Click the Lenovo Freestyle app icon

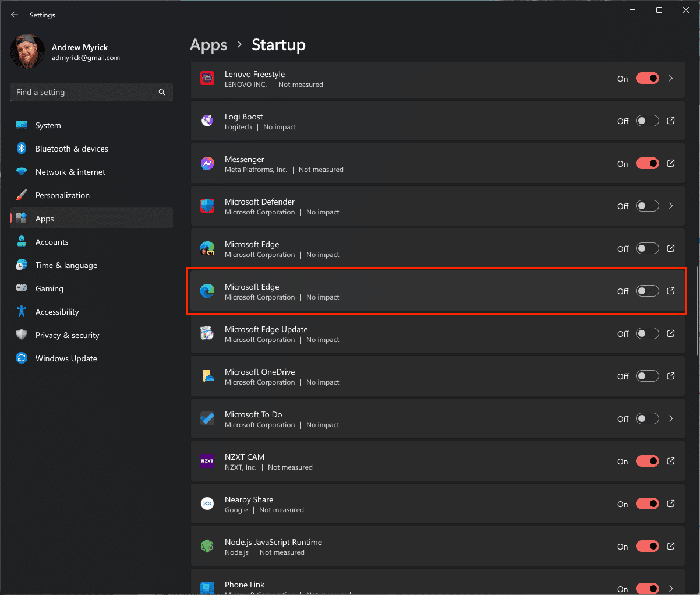207,78
